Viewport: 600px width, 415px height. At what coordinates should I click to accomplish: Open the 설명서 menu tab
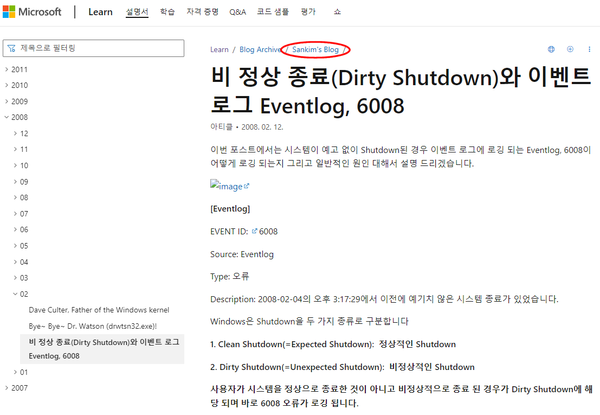[x=137, y=12]
